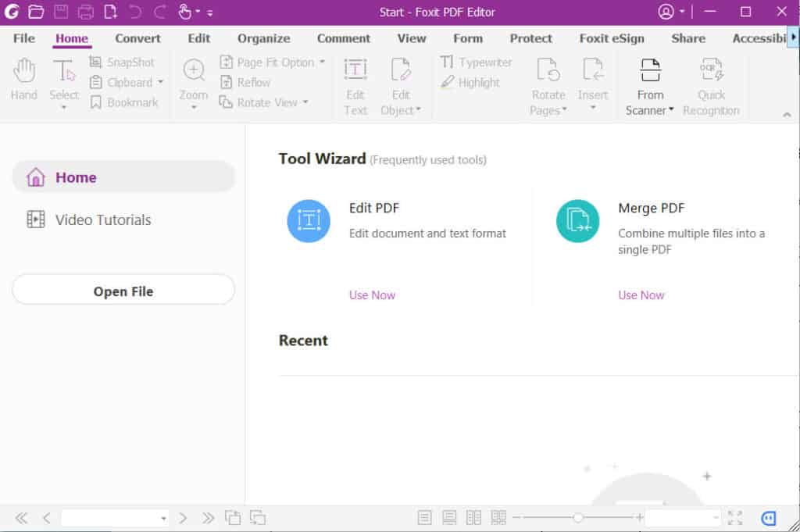Toggle facing pages view mode

(x=473, y=518)
